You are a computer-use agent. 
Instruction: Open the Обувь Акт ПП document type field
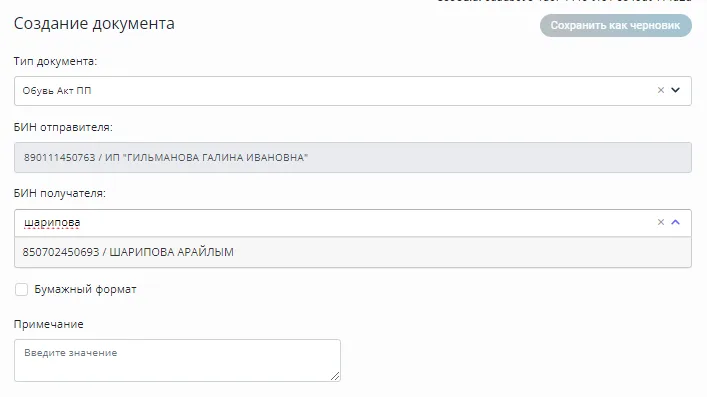pos(353,91)
